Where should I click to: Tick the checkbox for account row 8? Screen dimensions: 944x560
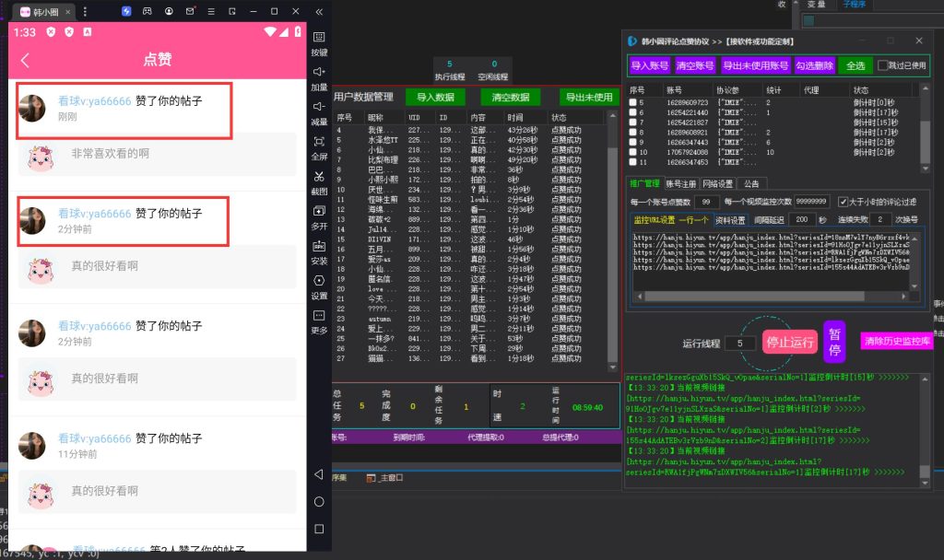coord(632,133)
